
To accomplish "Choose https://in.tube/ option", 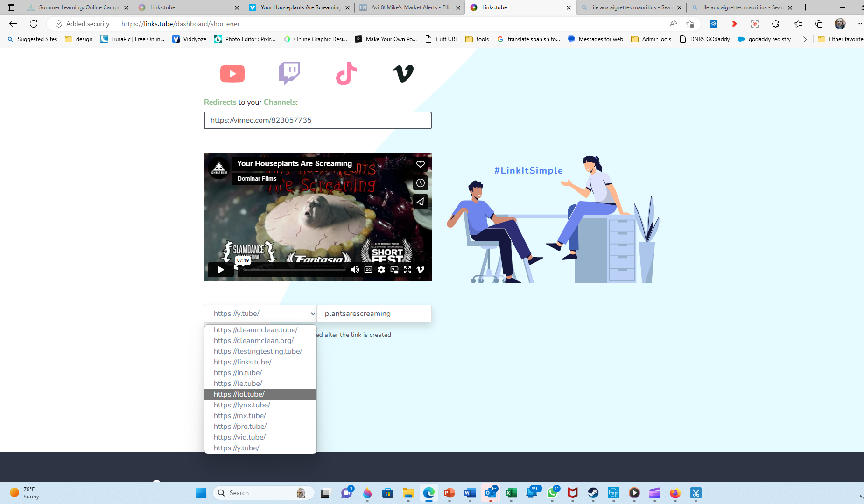I will pyautogui.click(x=260, y=373).
